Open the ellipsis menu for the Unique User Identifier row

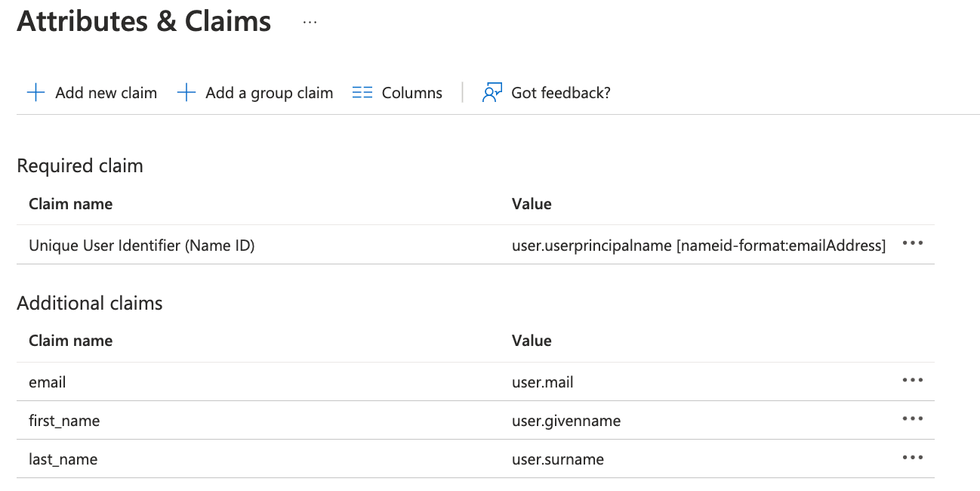point(912,244)
